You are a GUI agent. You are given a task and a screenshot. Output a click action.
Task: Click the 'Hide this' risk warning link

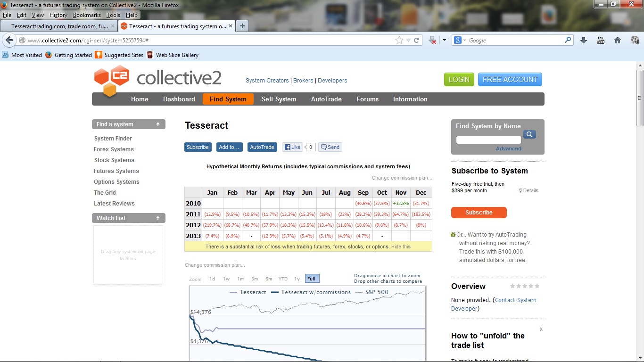coord(401,247)
